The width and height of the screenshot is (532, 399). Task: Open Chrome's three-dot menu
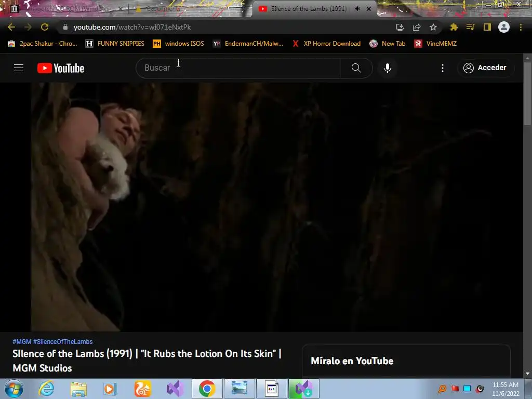point(521,27)
